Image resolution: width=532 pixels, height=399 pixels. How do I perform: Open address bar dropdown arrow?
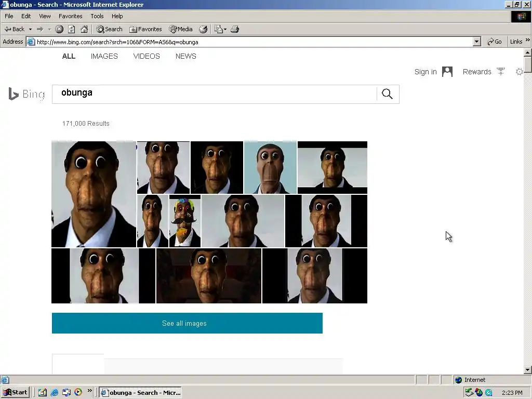coord(477,42)
